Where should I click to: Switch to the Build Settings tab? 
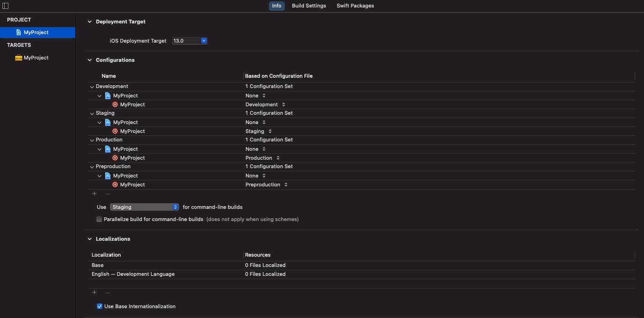[309, 6]
